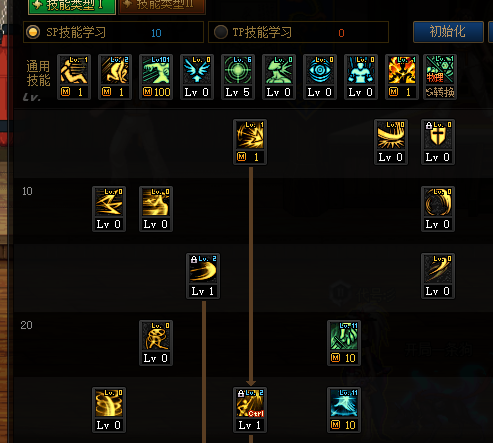Click the locked golden cross shield skill
The width and height of the screenshot is (493, 443).
pyautogui.click(x=438, y=142)
